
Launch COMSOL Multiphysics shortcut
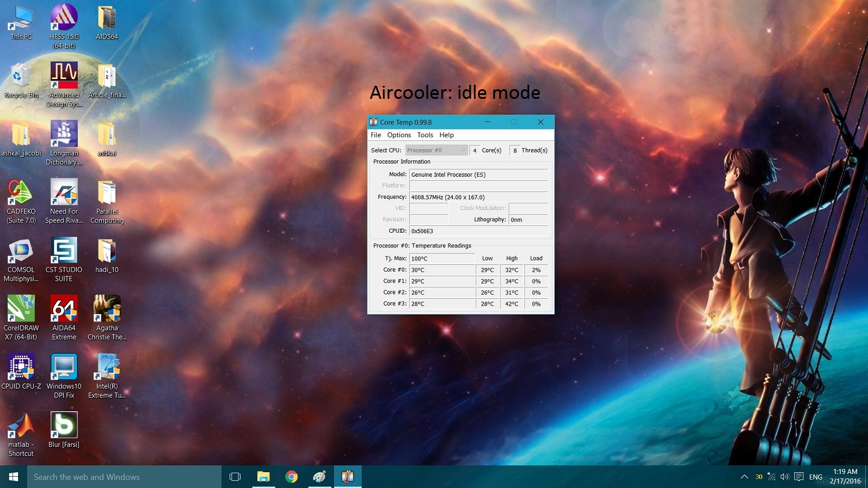point(21,259)
